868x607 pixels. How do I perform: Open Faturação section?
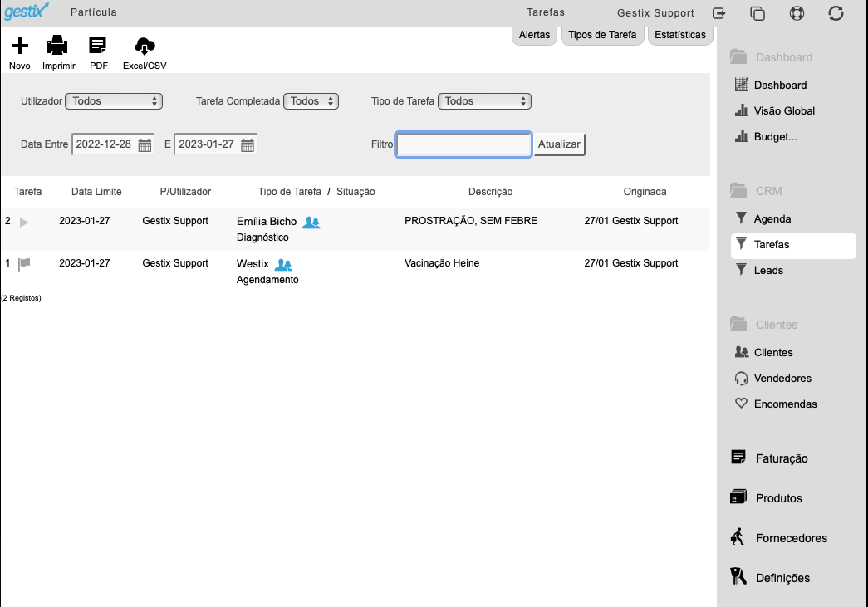coord(781,458)
